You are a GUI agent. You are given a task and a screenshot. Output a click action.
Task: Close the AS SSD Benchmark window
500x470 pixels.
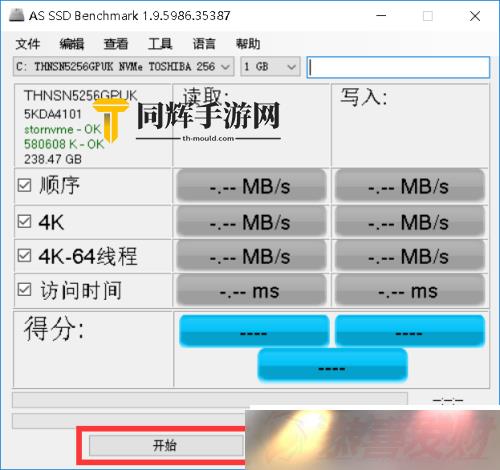[x=475, y=16]
